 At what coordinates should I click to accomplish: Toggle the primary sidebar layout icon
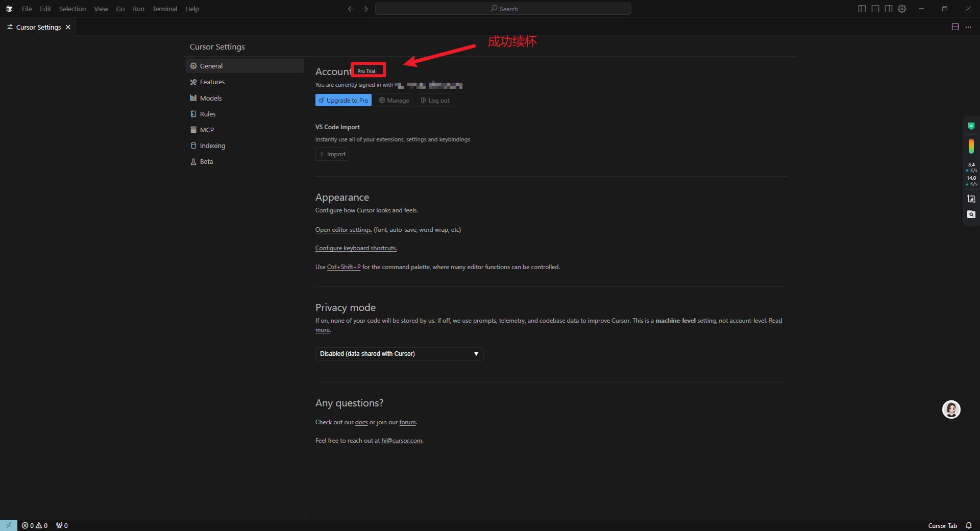point(862,9)
